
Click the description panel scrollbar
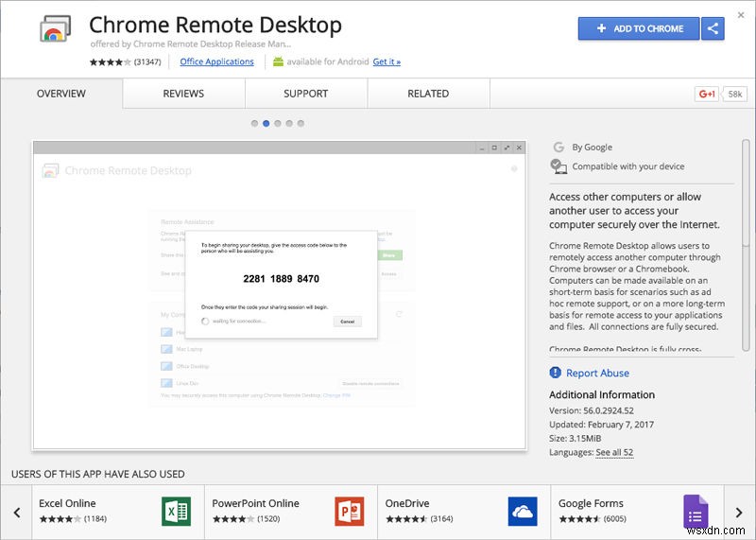[x=746, y=245]
